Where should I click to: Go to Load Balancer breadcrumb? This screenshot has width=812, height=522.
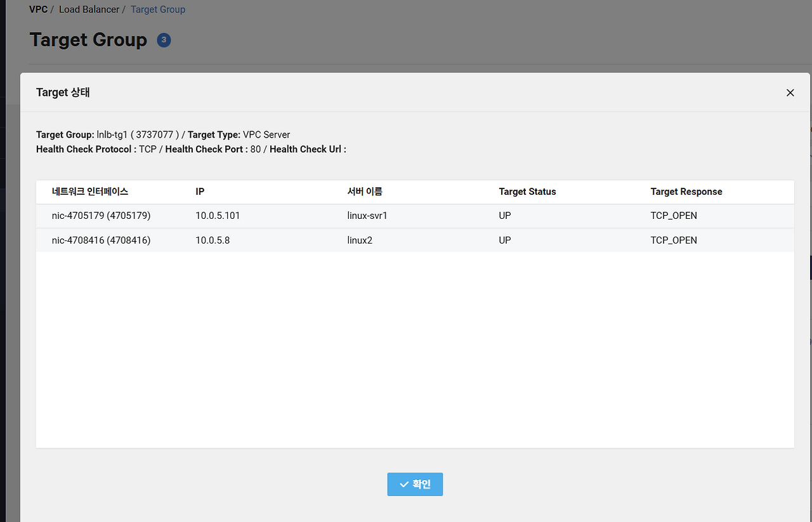click(89, 10)
